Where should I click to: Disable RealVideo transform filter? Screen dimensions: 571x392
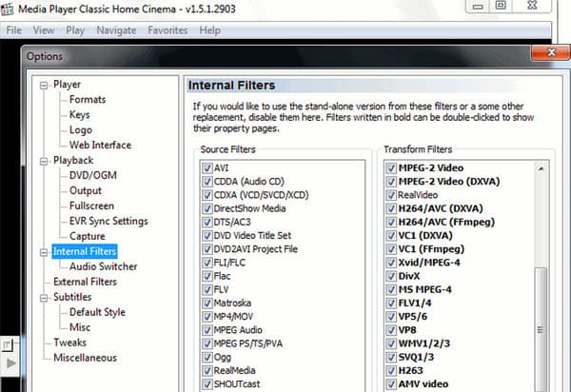coord(391,195)
